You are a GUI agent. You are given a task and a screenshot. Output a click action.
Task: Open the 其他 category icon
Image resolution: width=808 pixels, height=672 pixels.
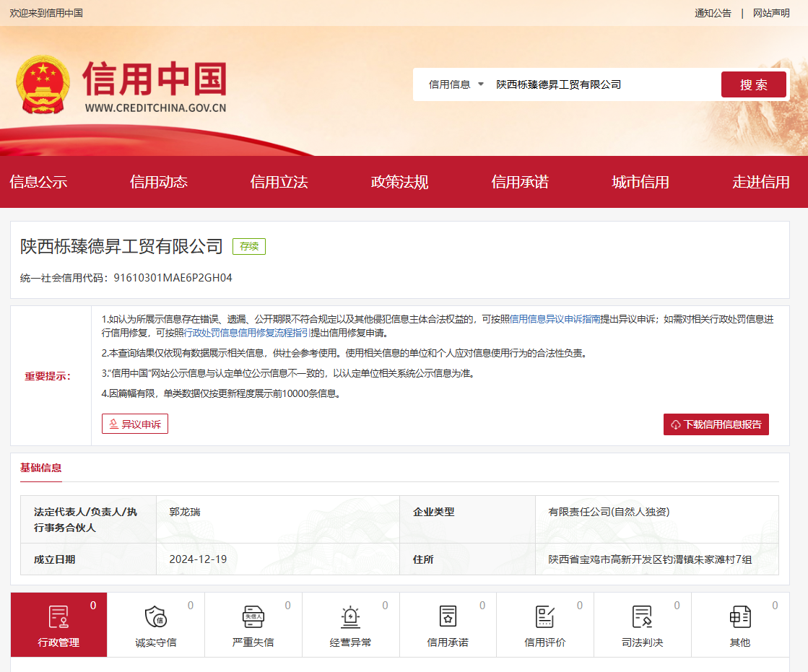[x=739, y=617]
